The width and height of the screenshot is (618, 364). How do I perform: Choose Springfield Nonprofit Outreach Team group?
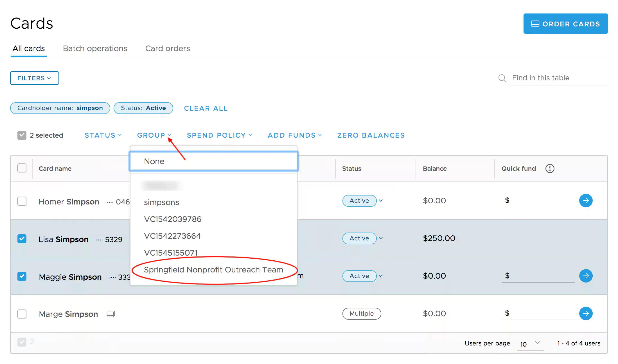pos(213,270)
